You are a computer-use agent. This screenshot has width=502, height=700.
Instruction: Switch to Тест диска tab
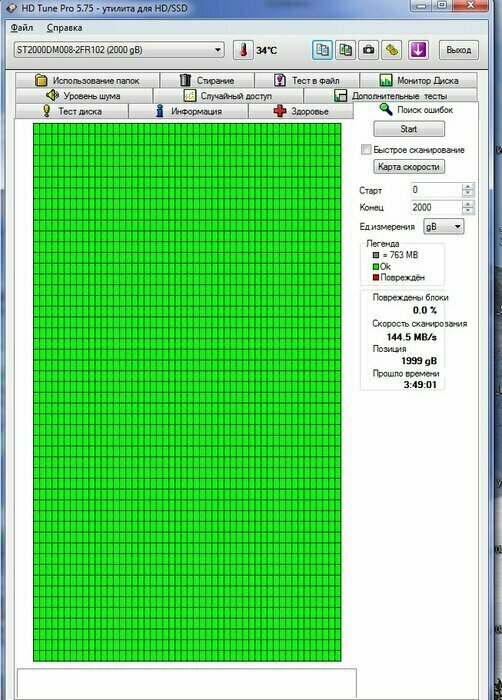[71, 111]
